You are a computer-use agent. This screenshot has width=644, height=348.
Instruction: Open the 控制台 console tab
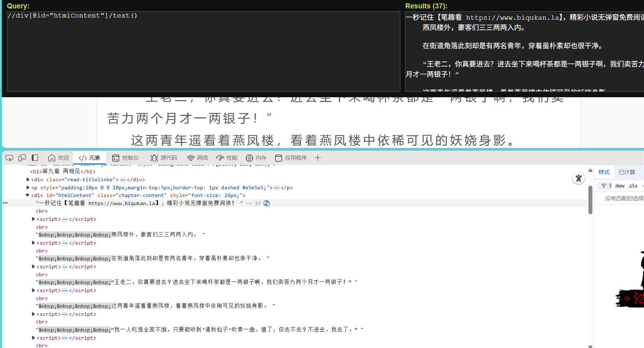(x=126, y=158)
